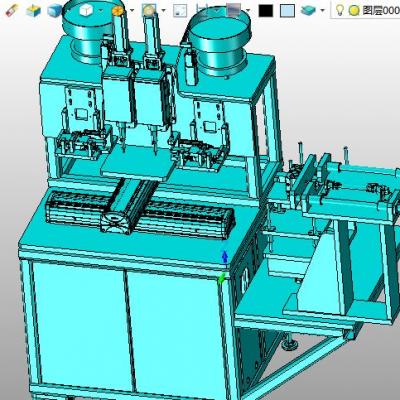The image size is (400, 400).
Task: Open the arrow next to the gray gradient icon
Action: [248, 11]
